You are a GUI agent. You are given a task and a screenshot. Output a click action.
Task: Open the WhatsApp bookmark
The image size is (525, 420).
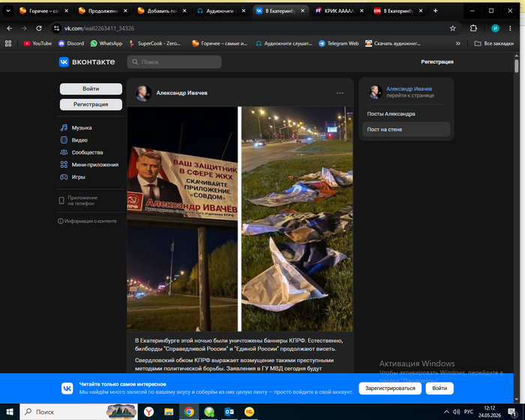pos(106,43)
